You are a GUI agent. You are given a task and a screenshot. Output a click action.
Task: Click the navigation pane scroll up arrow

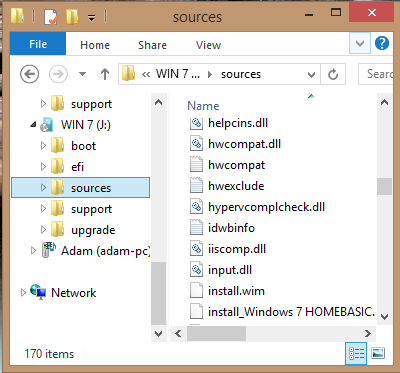pyautogui.click(x=159, y=102)
